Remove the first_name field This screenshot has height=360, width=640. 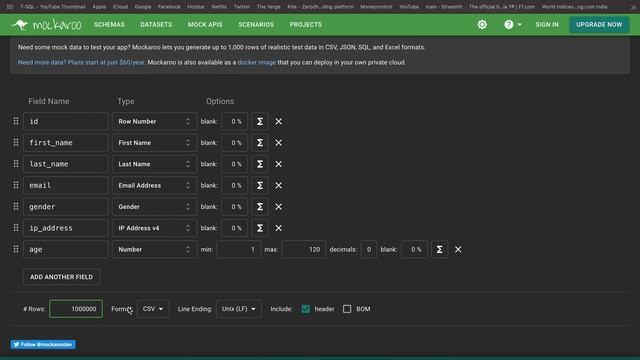278,143
